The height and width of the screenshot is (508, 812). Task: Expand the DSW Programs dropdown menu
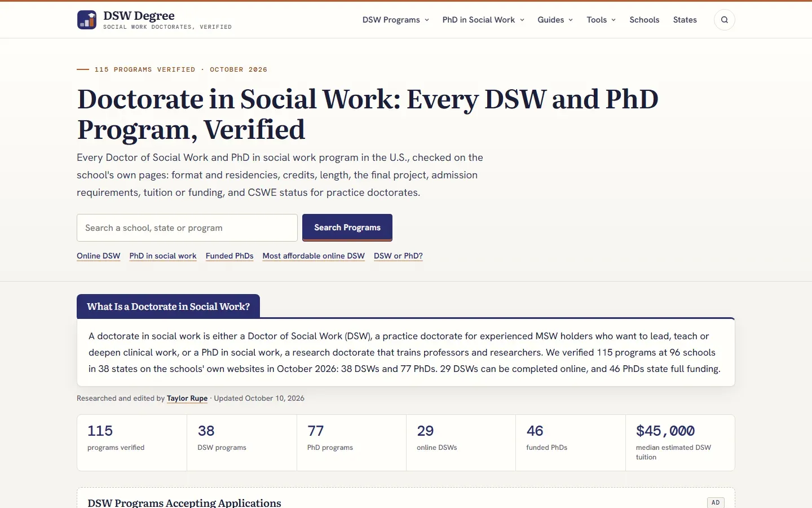click(x=396, y=20)
